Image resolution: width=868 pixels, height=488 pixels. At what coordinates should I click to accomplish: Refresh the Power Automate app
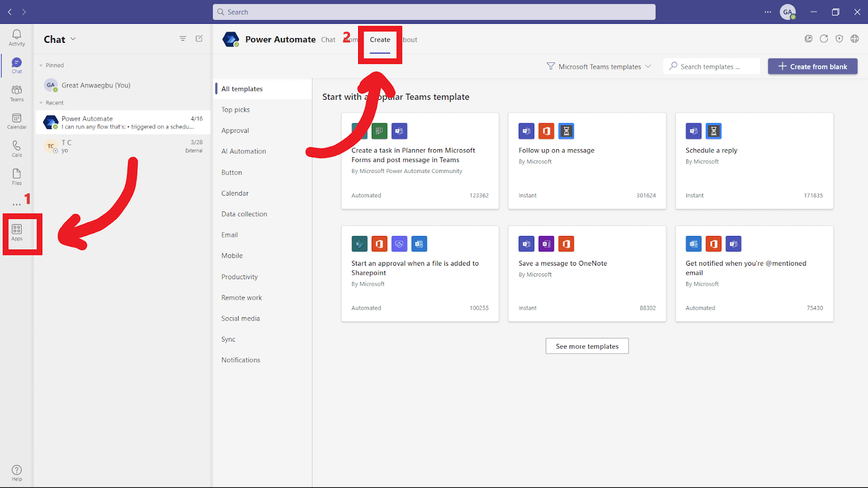click(824, 38)
